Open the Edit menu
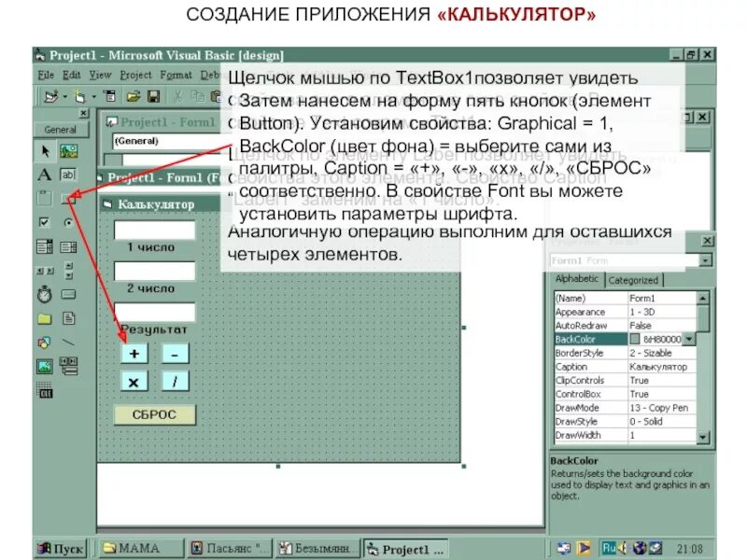Viewport: 747px width, 560px height. click(x=72, y=76)
